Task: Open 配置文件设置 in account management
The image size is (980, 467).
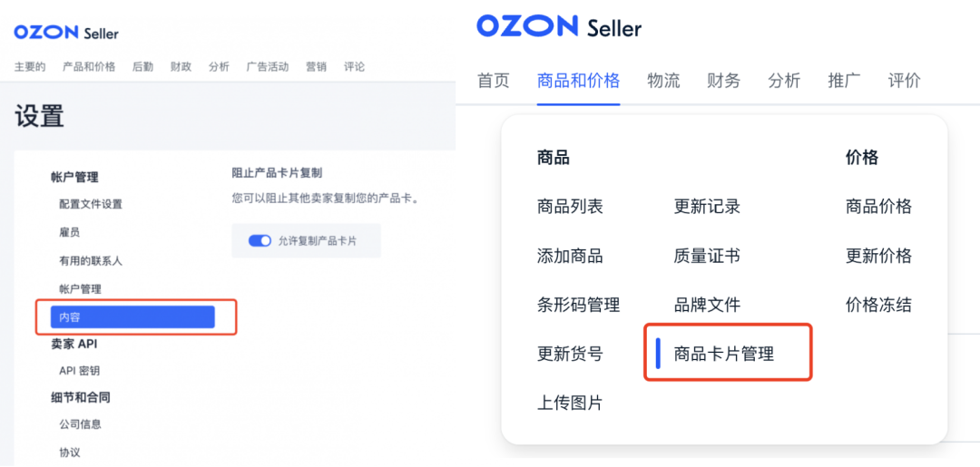Action: point(91,204)
